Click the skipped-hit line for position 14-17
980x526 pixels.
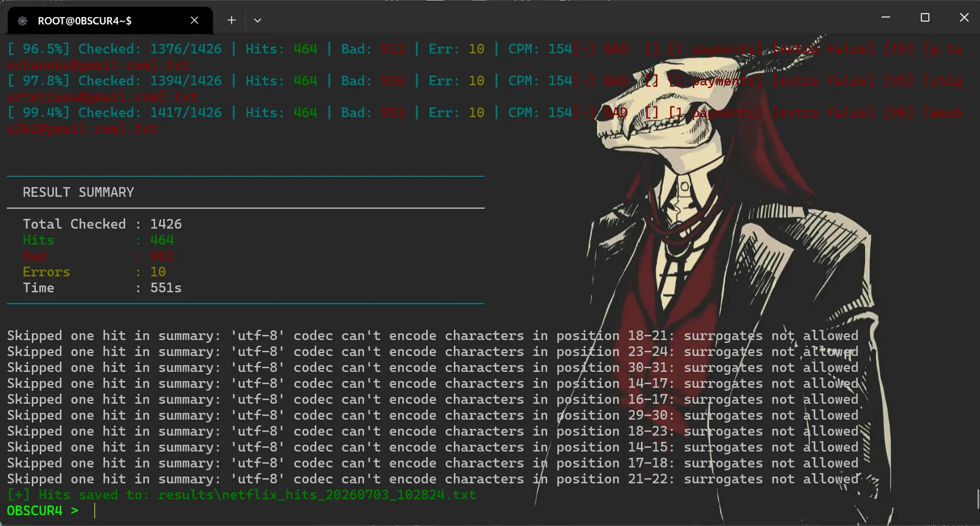[x=432, y=383]
